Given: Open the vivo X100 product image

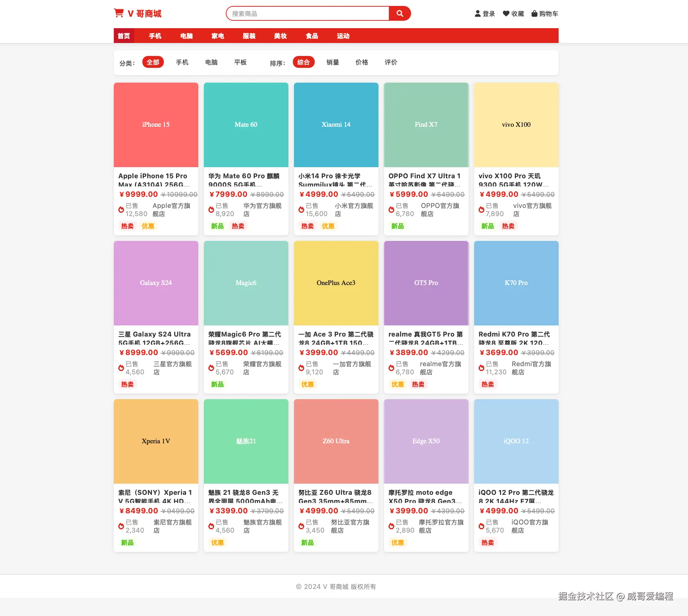Looking at the screenshot, I should pyautogui.click(x=516, y=125).
